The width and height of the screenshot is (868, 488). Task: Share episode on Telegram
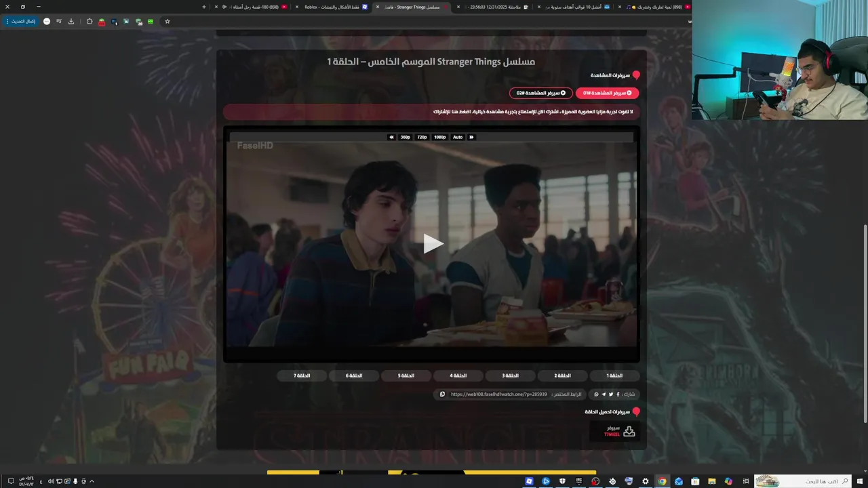tap(604, 394)
